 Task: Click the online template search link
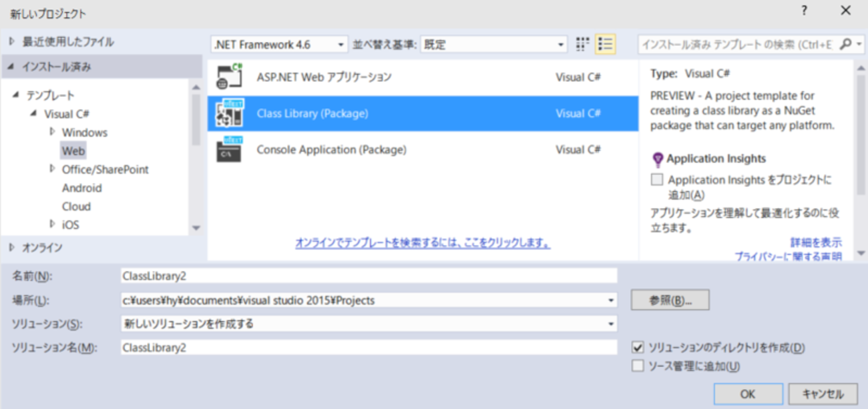[x=423, y=244]
